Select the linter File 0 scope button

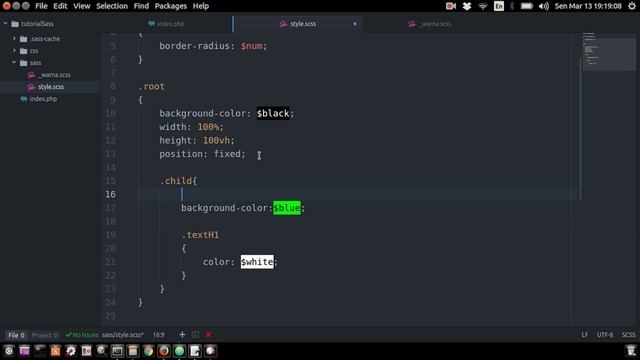[16, 335]
